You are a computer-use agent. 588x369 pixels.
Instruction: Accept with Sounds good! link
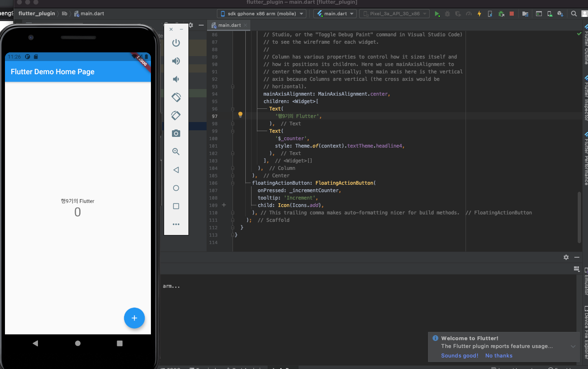[460, 356]
